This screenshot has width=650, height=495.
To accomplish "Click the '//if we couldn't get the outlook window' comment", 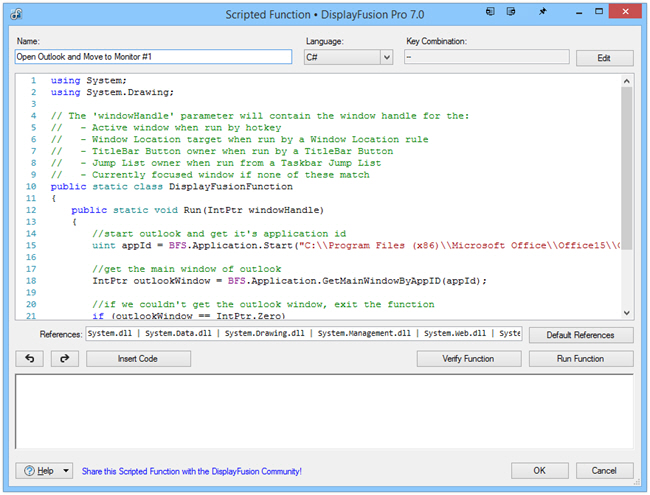I will [263, 305].
